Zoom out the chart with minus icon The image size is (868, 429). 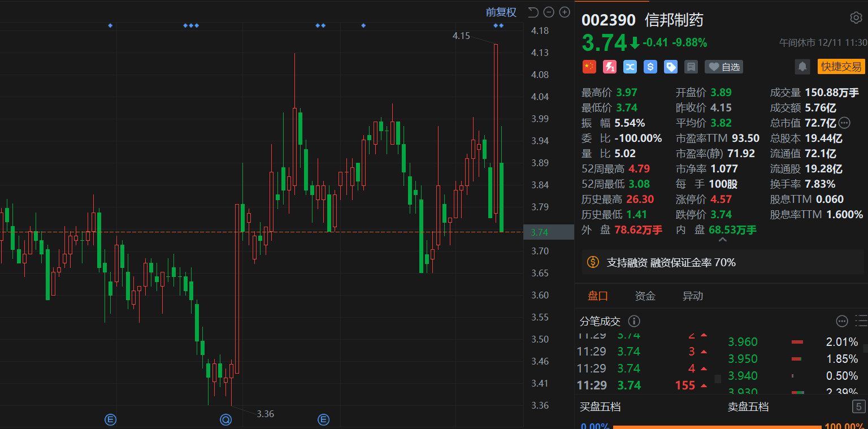point(548,12)
